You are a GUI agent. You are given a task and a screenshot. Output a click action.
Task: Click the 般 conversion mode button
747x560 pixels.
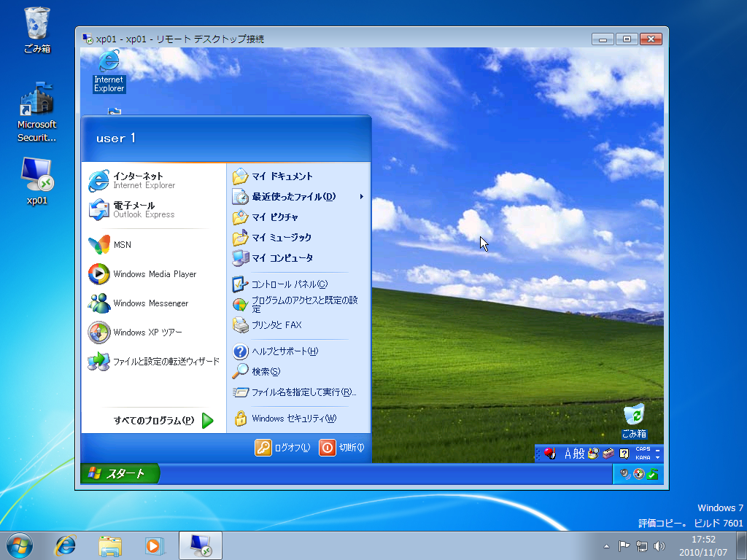[x=578, y=454]
